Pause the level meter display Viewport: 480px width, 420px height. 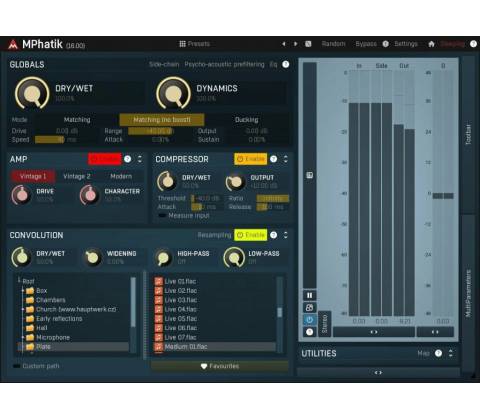(x=309, y=295)
